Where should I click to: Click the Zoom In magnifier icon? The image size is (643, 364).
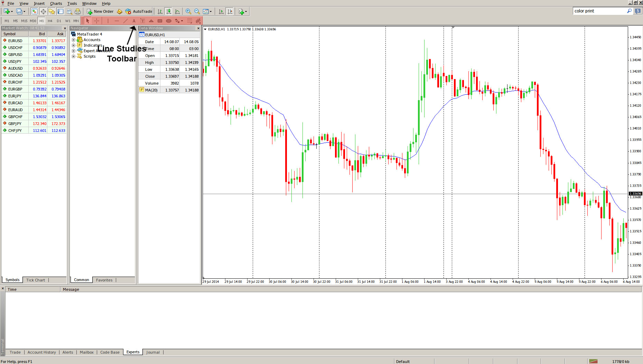pos(188,11)
